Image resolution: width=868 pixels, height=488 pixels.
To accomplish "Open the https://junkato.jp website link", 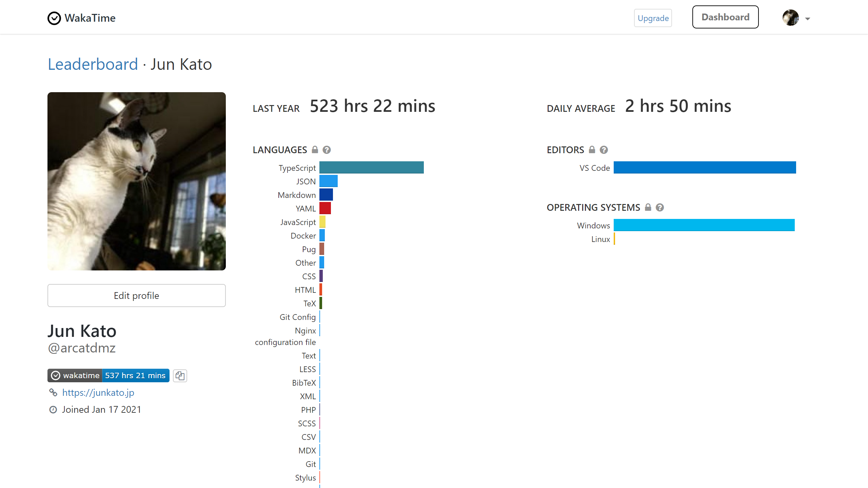I will [x=98, y=392].
